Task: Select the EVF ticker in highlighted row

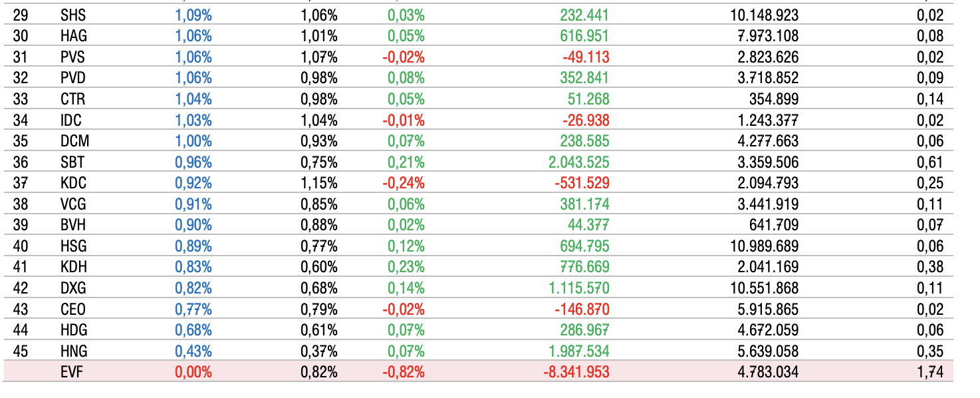Action: 72,372
